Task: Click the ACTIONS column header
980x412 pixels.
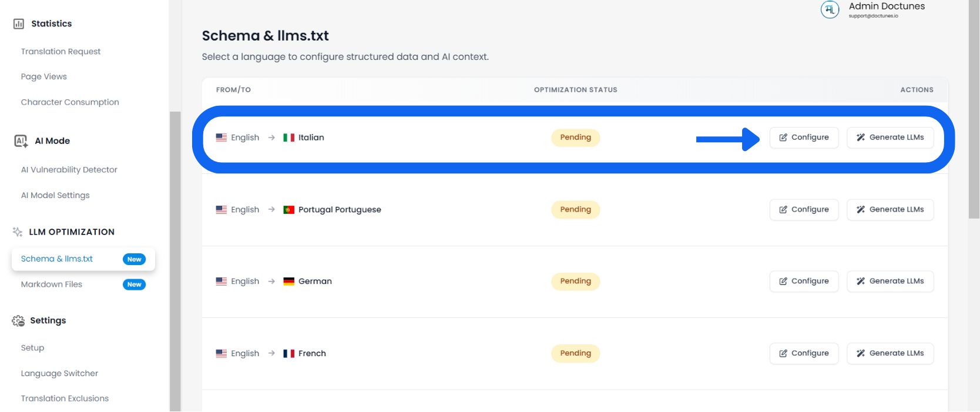Action: click(917, 90)
